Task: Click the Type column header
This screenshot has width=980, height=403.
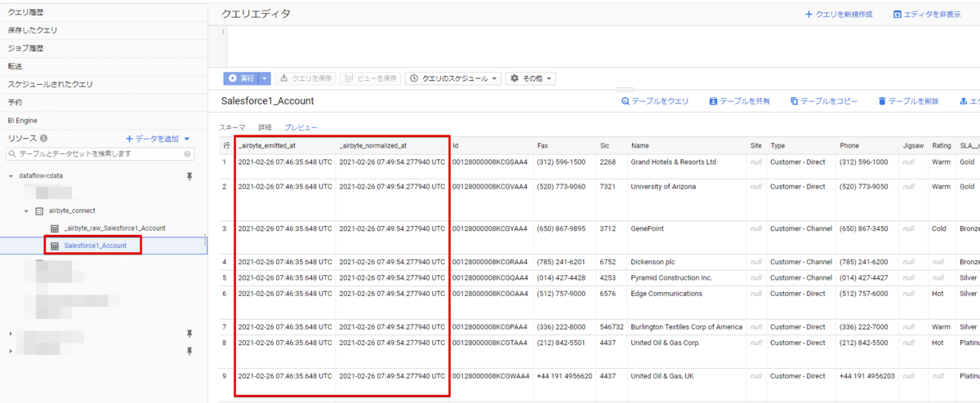Action: (777, 145)
